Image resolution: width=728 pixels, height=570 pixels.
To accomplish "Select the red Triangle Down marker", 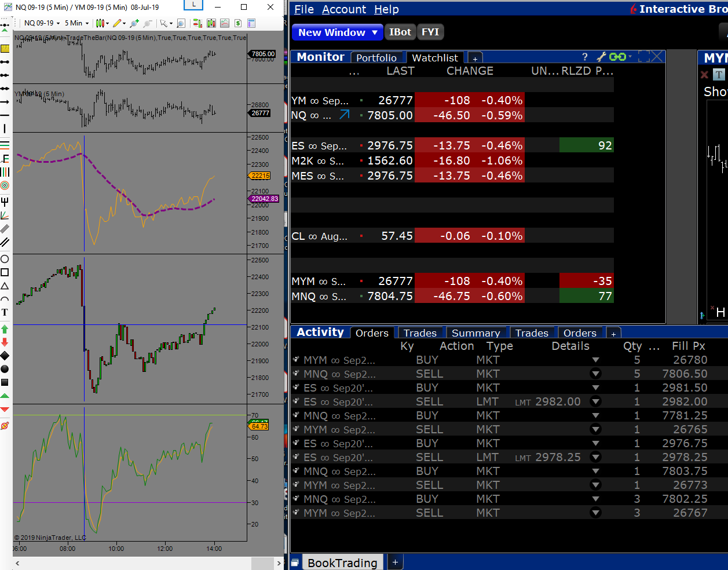I will point(5,409).
